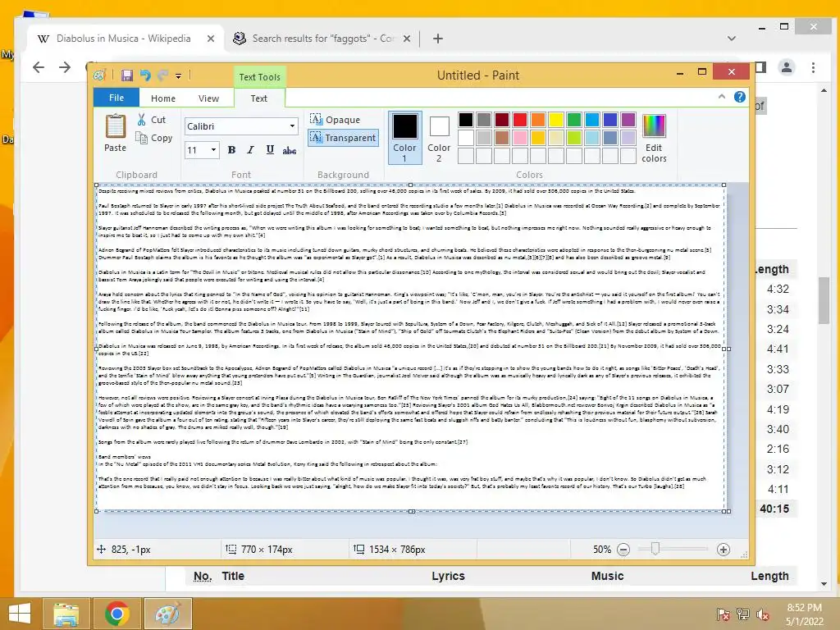Select the Text ribbon tab

click(258, 98)
